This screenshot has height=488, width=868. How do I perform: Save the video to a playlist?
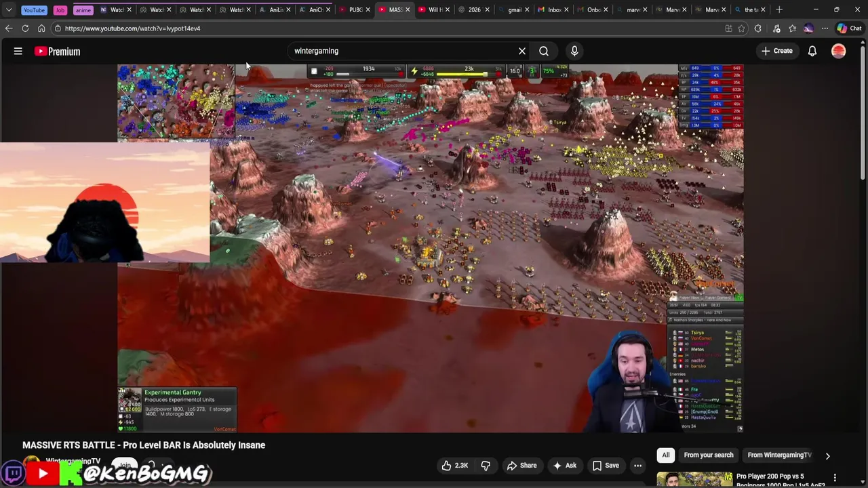[606, 466]
